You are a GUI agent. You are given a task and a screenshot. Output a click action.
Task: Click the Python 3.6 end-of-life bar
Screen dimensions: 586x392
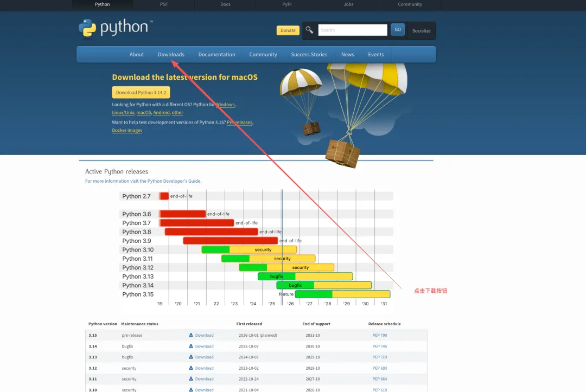pos(182,214)
